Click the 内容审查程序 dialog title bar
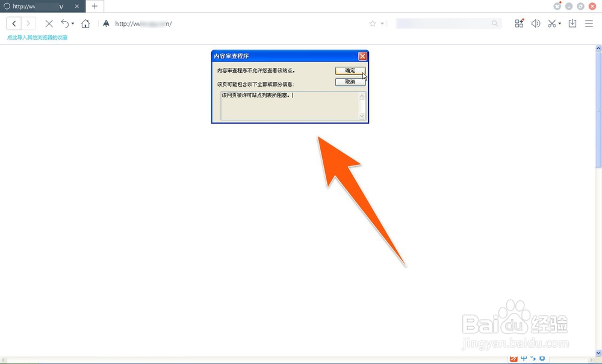The image size is (602, 364). pyautogui.click(x=285, y=56)
